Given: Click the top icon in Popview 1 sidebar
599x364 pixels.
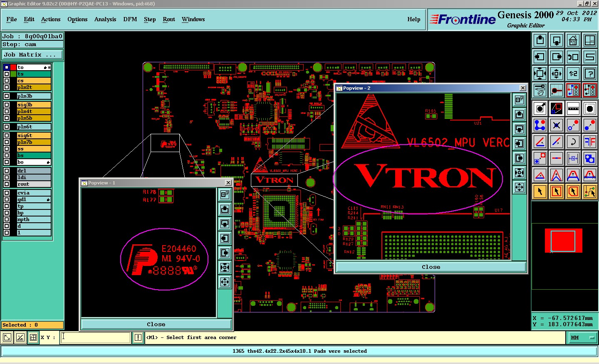Looking at the screenshot, I should point(225,194).
